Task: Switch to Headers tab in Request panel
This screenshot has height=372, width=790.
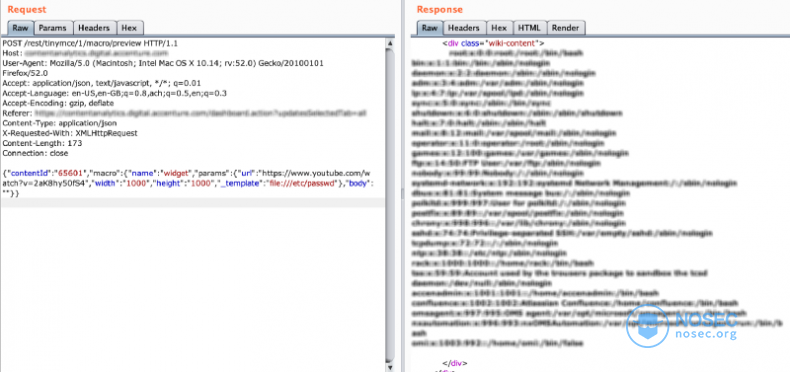Action: point(95,28)
